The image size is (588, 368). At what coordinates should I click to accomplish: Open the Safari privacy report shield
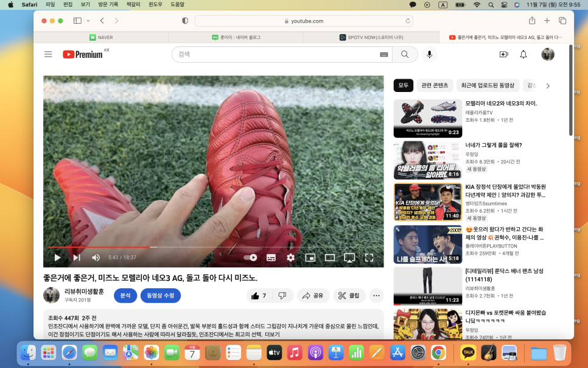click(185, 21)
